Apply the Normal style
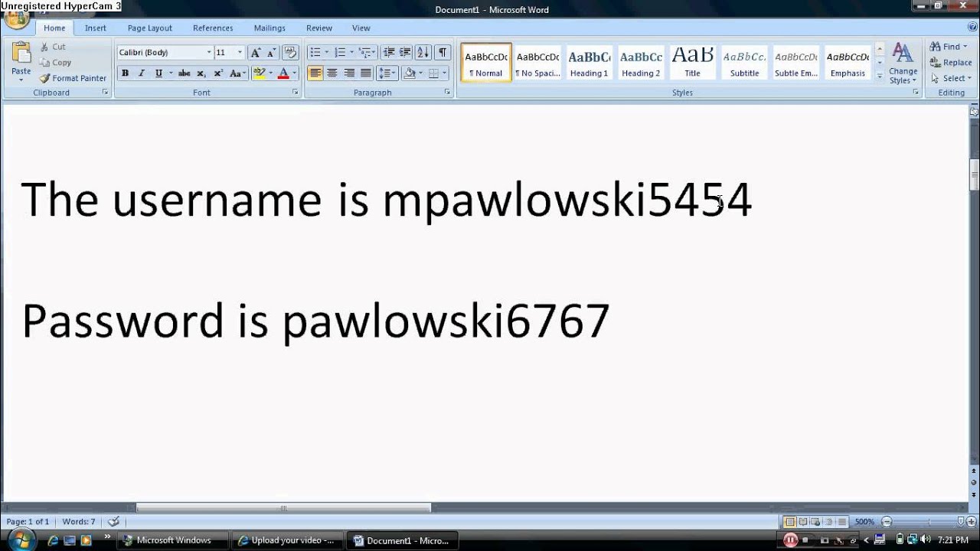This screenshot has height=551, width=980. coord(486,63)
